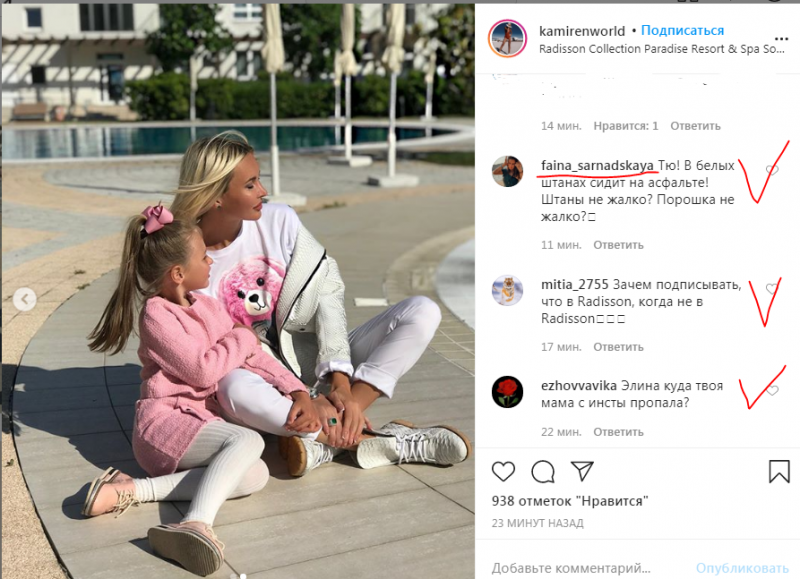Save post with the bookmark icon
Screen dimensions: 800x579
pyautogui.click(x=779, y=471)
